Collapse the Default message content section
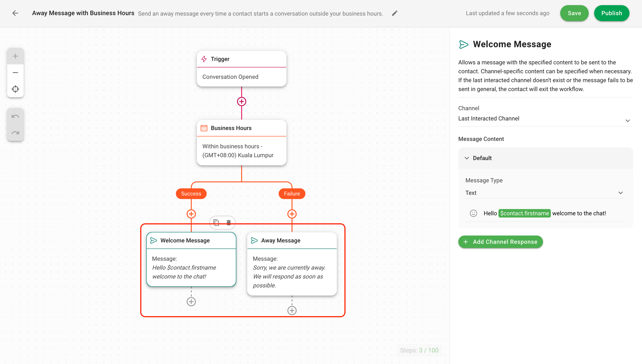The width and height of the screenshot is (642, 364). 467,158
